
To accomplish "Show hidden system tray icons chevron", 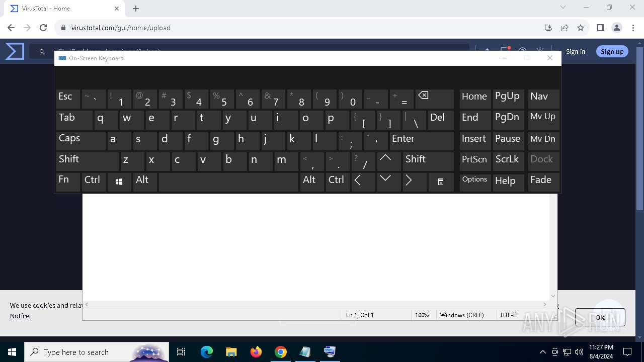I will 542,352.
